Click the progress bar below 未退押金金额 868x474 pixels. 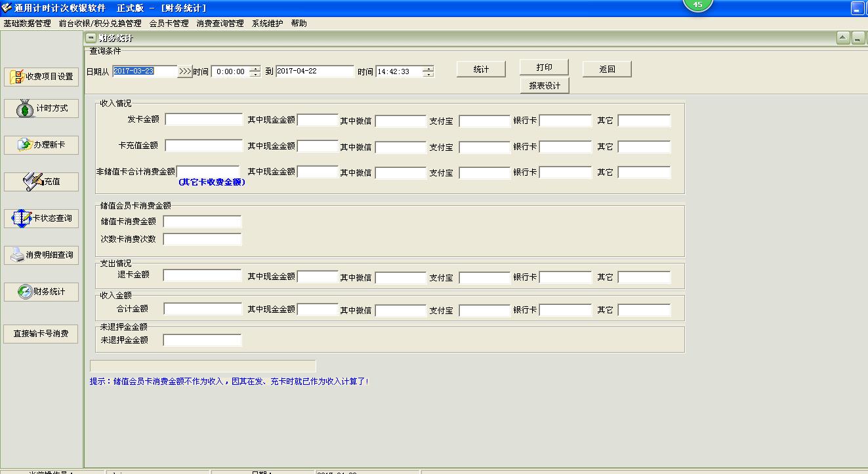(203, 366)
